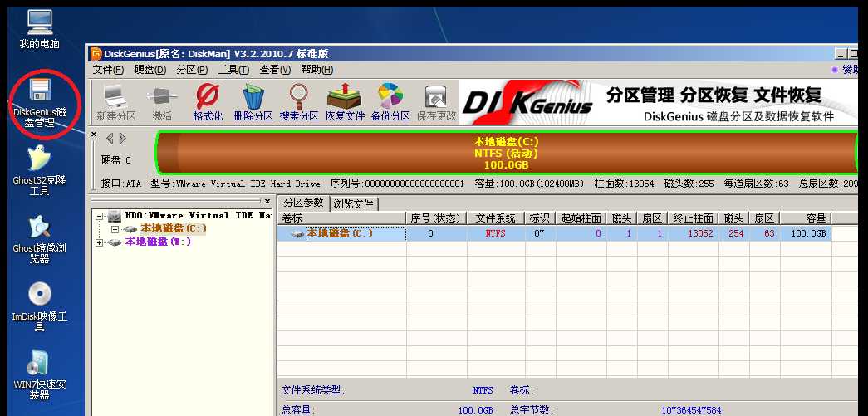
Task: Go to next disk with right arrow
Action: (122, 138)
